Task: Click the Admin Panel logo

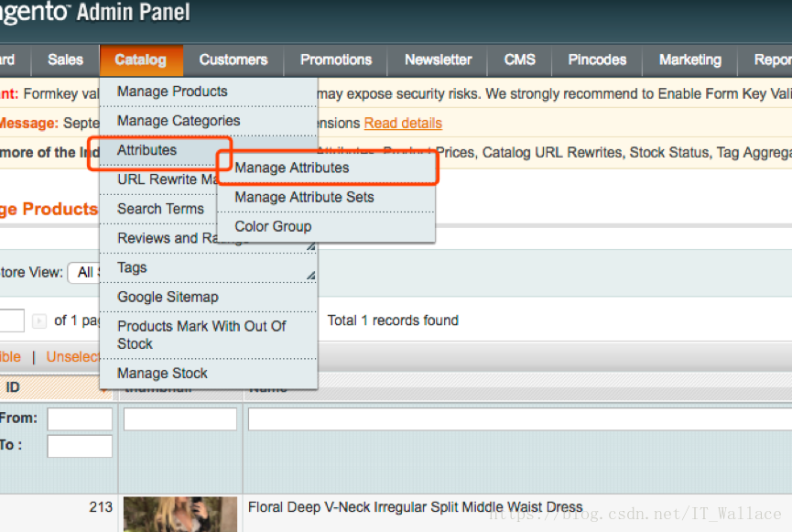Action: (x=95, y=12)
